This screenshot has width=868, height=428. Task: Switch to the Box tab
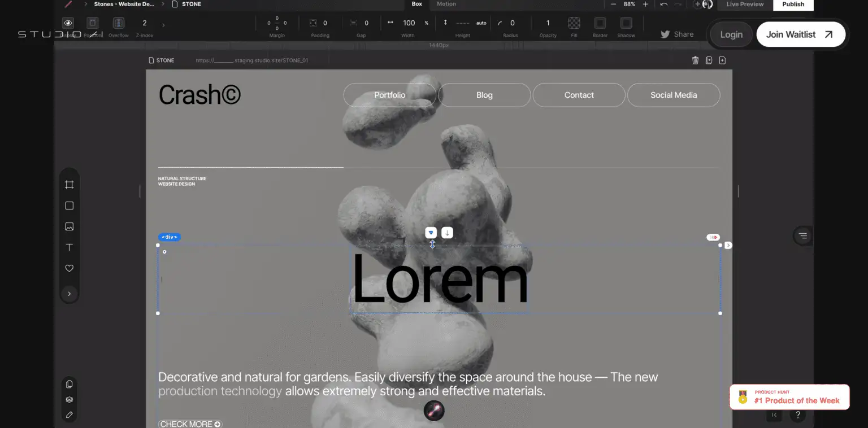point(417,4)
